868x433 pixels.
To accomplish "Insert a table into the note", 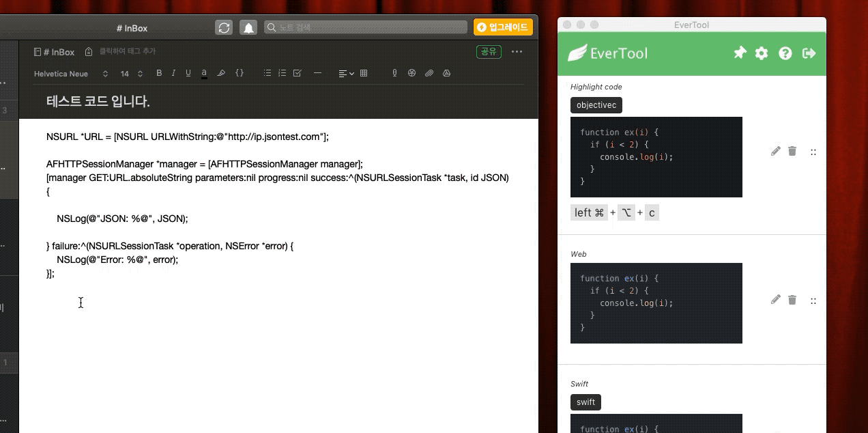I will pyautogui.click(x=364, y=73).
